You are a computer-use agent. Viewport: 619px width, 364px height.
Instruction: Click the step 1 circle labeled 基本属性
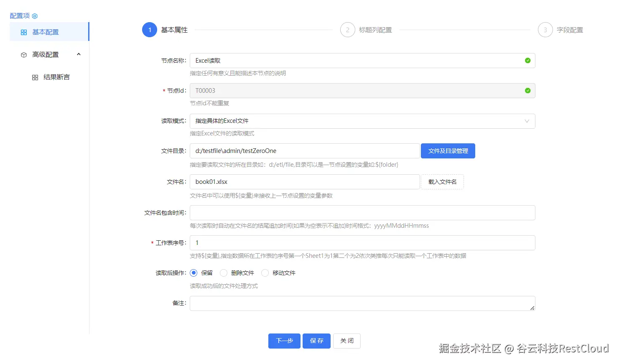[149, 30]
